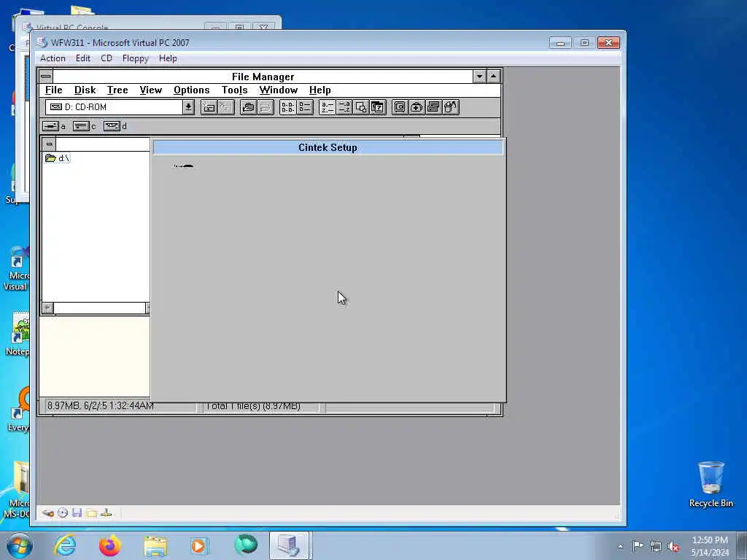Open Edit menu in Virtual PC

(83, 58)
